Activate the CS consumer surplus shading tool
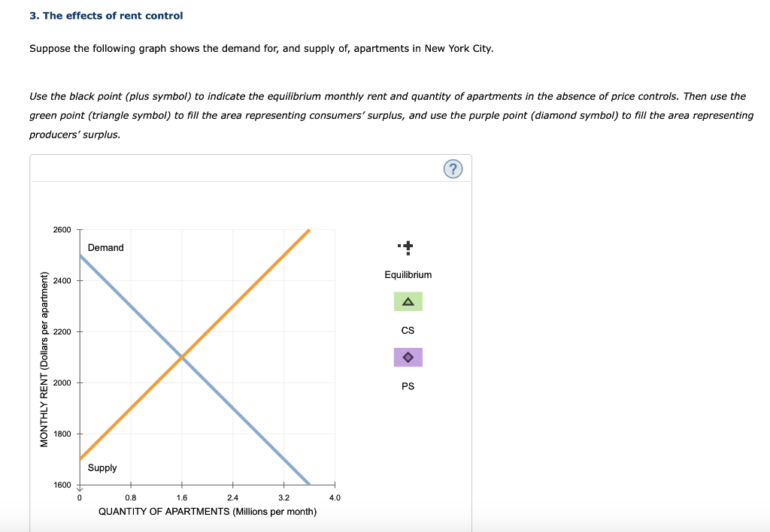 click(x=408, y=301)
